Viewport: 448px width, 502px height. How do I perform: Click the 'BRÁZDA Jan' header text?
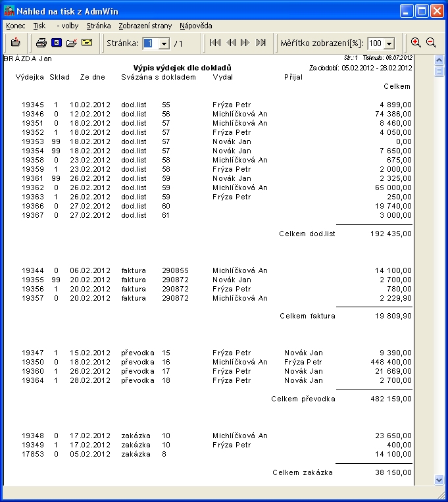tap(28, 59)
